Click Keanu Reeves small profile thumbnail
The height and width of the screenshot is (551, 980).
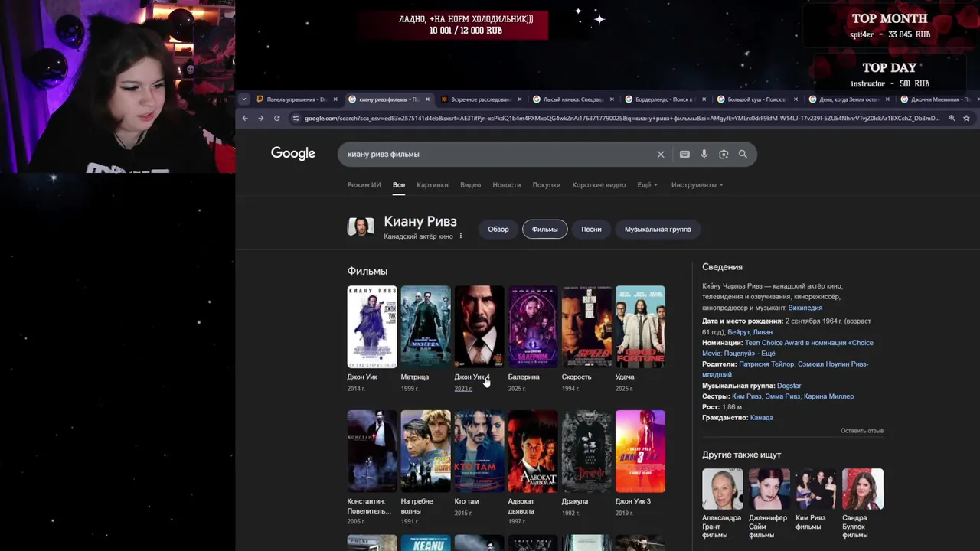(361, 227)
